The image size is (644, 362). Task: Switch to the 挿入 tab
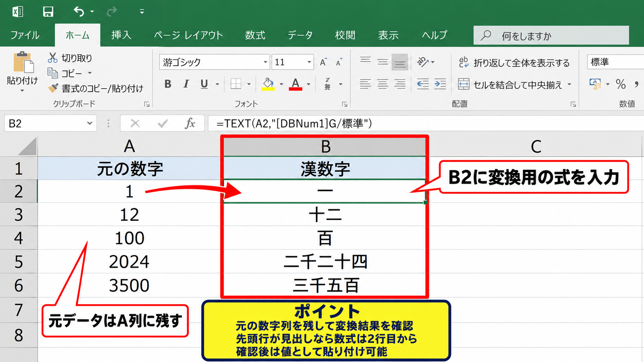[x=121, y=35]
